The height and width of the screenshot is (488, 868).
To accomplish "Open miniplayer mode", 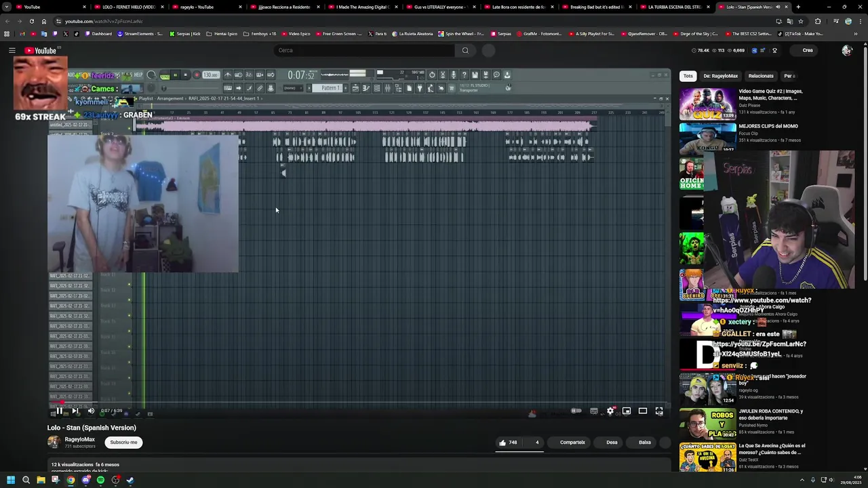I will 627,411.
